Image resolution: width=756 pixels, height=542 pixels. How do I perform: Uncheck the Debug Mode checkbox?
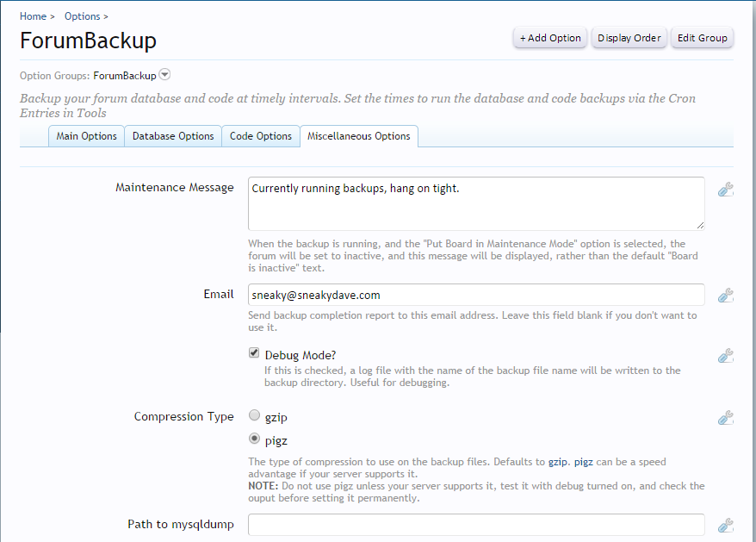tap(254, 352)
